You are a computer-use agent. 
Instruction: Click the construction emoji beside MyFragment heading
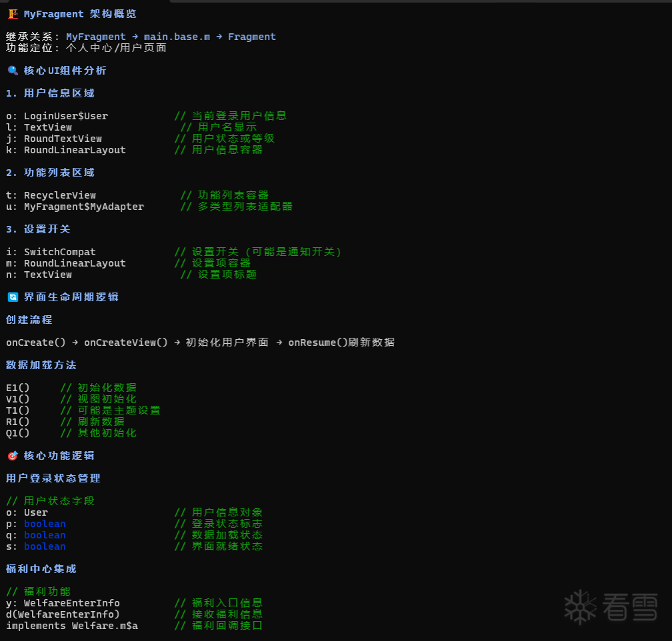click(13, 14)
